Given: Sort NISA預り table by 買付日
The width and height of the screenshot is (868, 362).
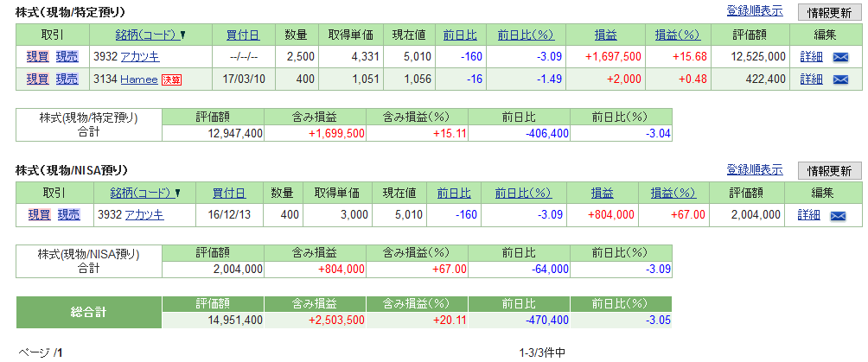Looking at the screenshot, I should click(x=229, y=194).
